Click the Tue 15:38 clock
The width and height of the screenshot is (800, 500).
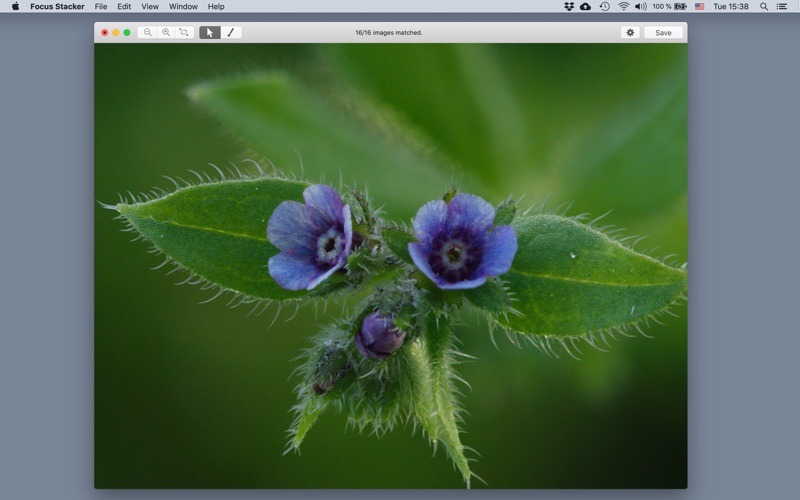[x=731, y=7]
